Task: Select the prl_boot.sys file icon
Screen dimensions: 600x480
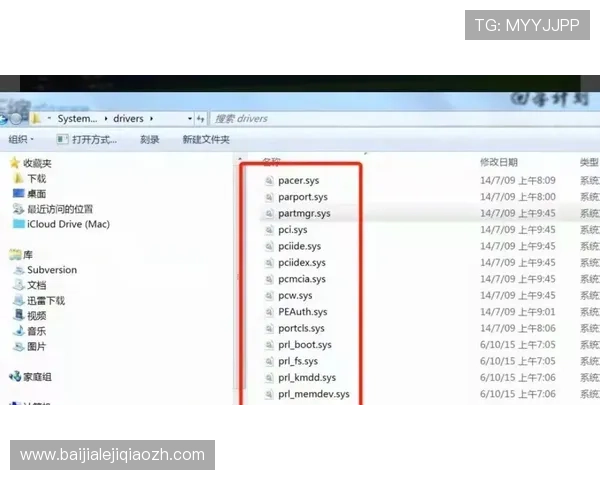Action: pos(269,345)
